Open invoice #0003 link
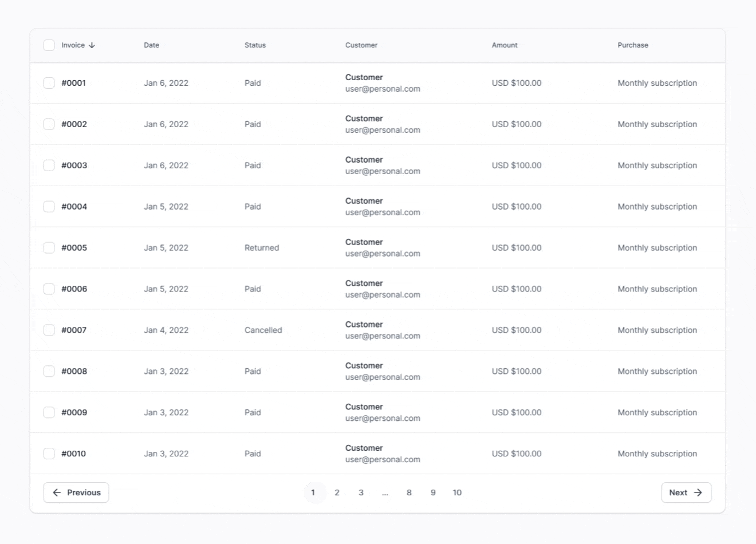The width and height of the screenshot is (756, 544). pos(74,165)
